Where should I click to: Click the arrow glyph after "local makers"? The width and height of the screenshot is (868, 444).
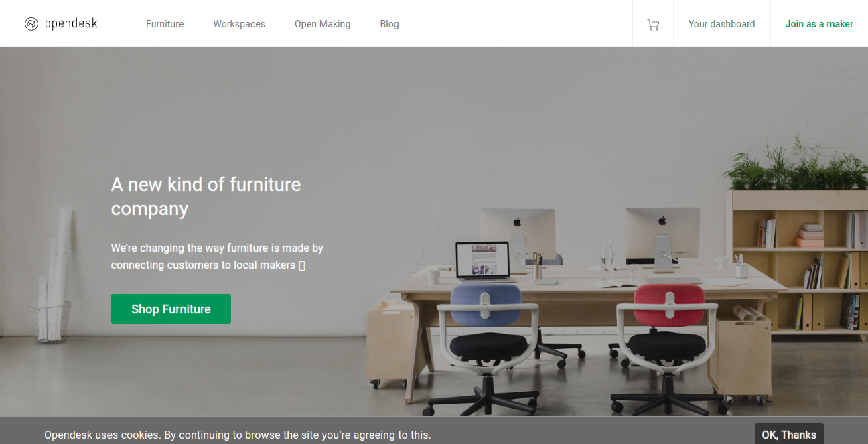tap(302, 265)
